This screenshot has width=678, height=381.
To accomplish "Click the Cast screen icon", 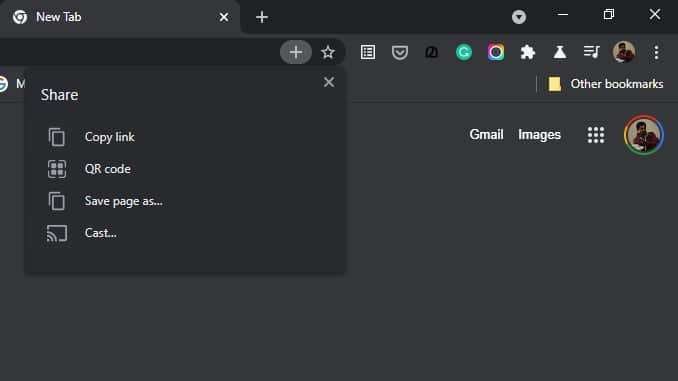I will (57, 233).
